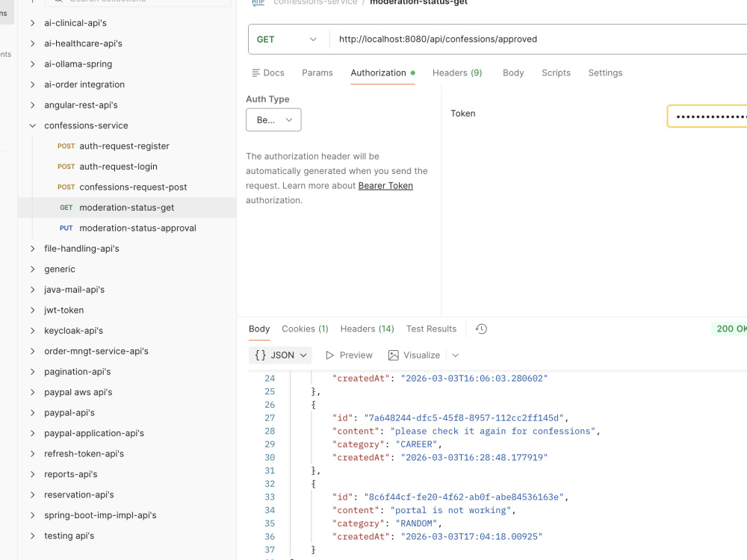Image resolution: width=747 pixels, height=560 pixels.
Task: Expand keycloak-api's collection chevron
Action: click(32, 331)
